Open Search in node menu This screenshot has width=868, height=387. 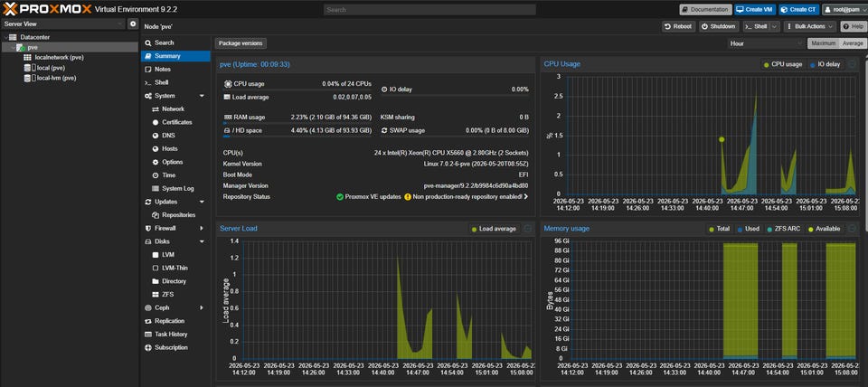tap(175, 42)
